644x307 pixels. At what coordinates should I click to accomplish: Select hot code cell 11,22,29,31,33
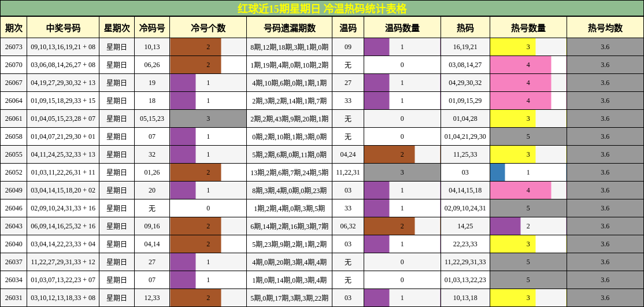465,262
